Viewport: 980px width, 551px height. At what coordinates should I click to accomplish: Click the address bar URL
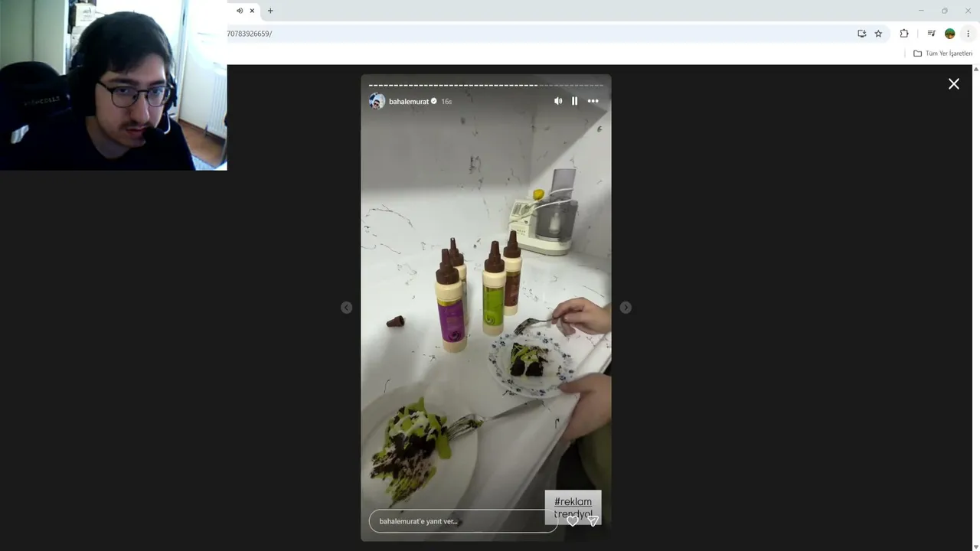[x=250, y=34]
